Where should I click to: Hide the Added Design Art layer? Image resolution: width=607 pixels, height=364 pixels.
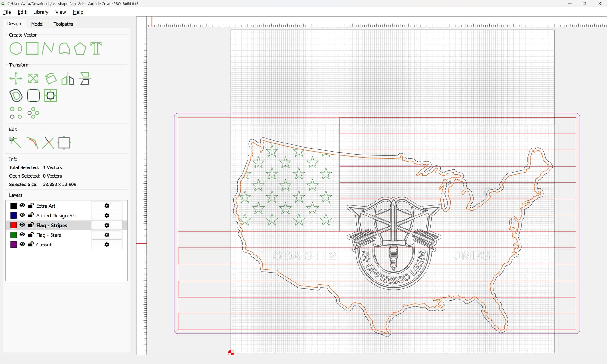pyautogui.click(x=22, y=215)
